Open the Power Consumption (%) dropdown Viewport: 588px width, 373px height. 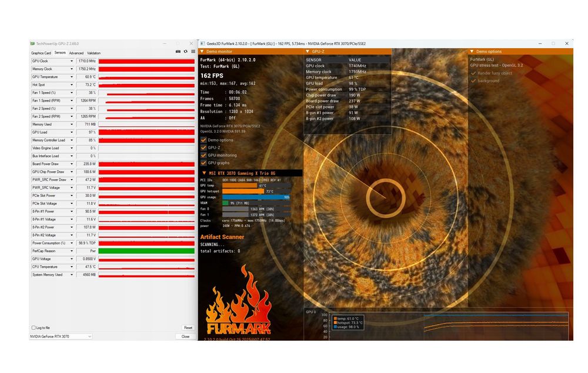[71, 243]
